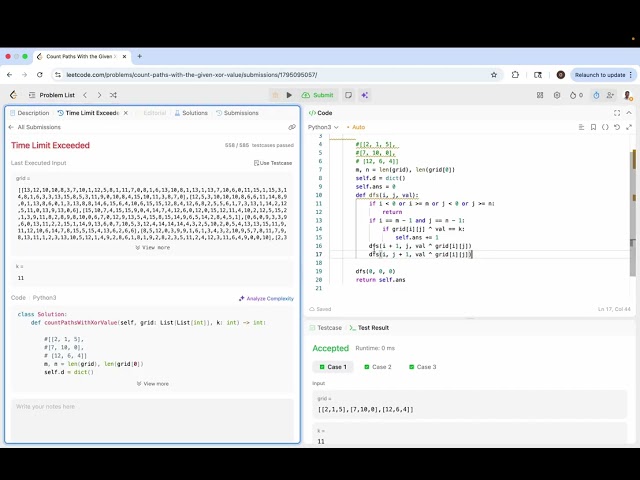Maximize the Code panel fullscreen icon
The image size is (640, 480).
tap(617, 113)
